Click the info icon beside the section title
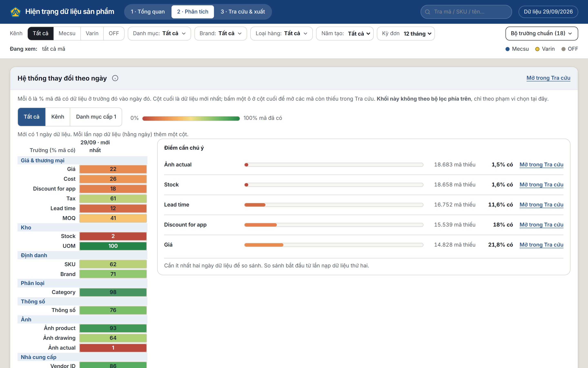 click(115, 78)
